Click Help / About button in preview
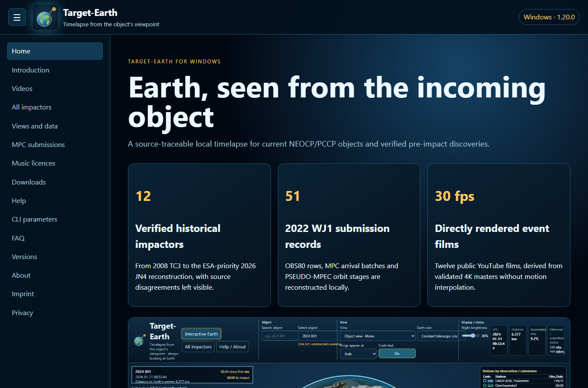Screen dimensions: 588x388 click(x=233, y=347)
